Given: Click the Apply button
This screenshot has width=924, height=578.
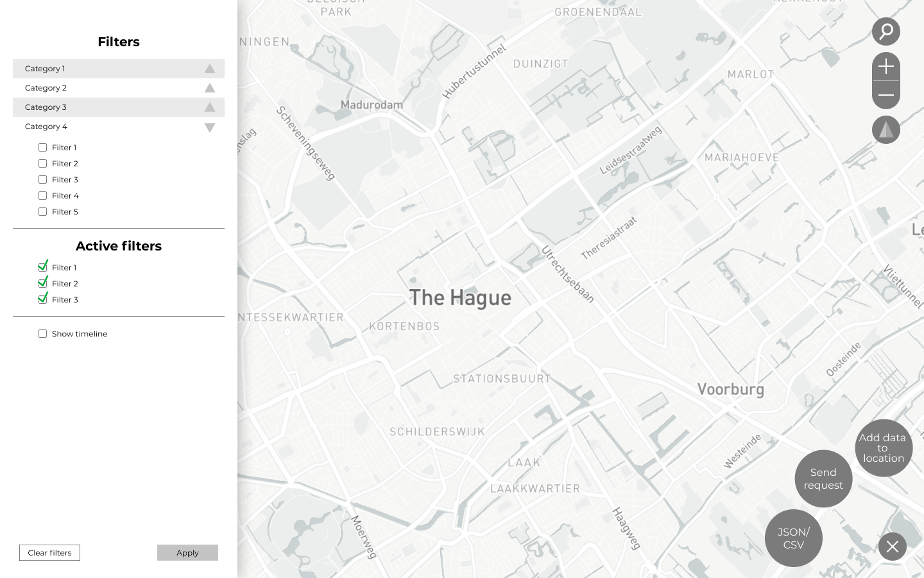Looking at the screenshot, I should coord(187,553).
